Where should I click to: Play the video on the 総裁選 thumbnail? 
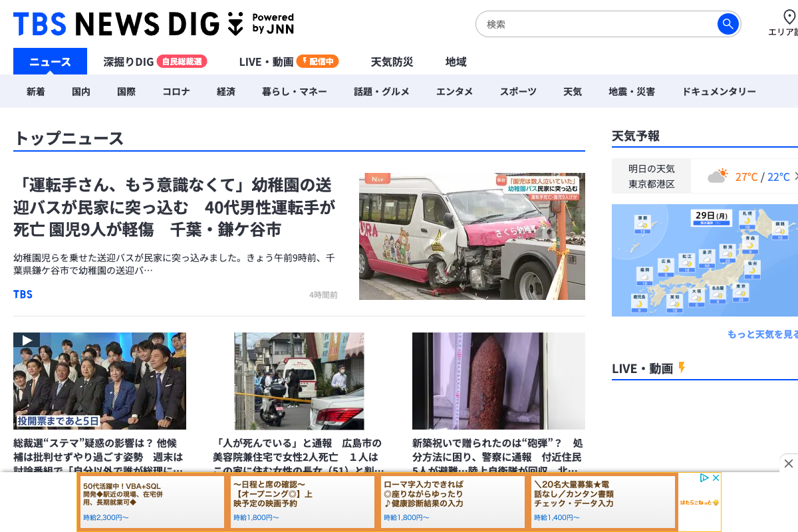tap(27, 340)
